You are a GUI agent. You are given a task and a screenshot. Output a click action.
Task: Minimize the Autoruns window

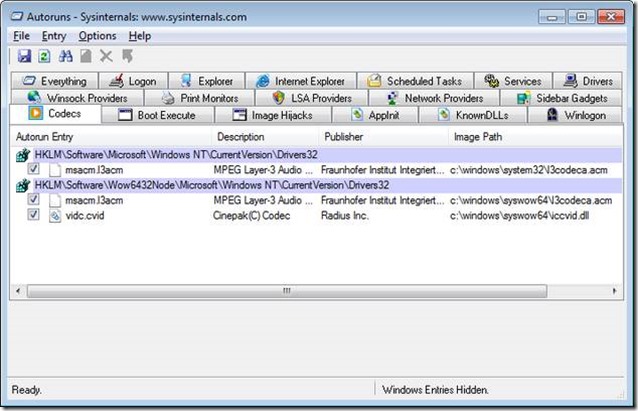click(552, 17)
